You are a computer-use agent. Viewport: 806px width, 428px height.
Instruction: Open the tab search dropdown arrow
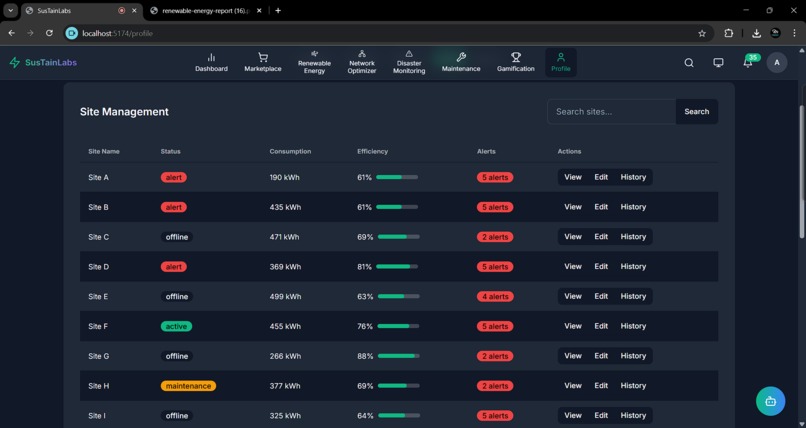(x=10, y=10)
